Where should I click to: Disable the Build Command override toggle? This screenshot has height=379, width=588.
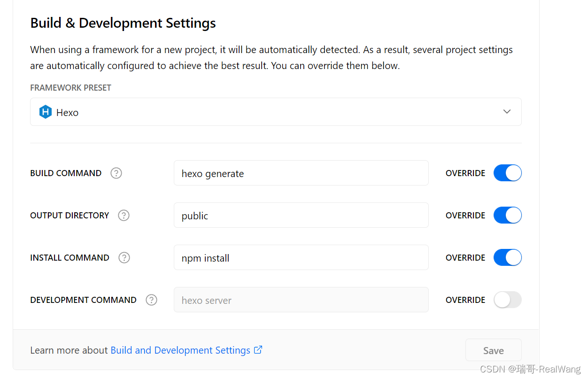(x=507, y=173)
